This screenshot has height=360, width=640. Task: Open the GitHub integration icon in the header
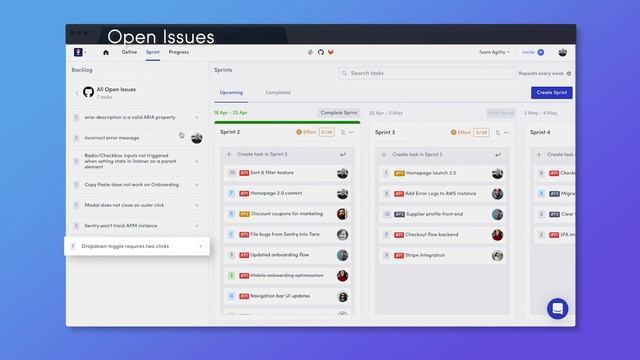(321, 52)
